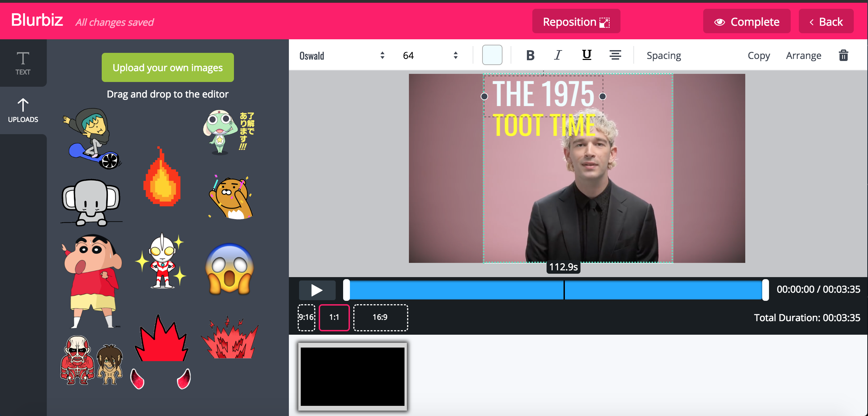Pick the red devil horns sticker

(x=161, y=378)
